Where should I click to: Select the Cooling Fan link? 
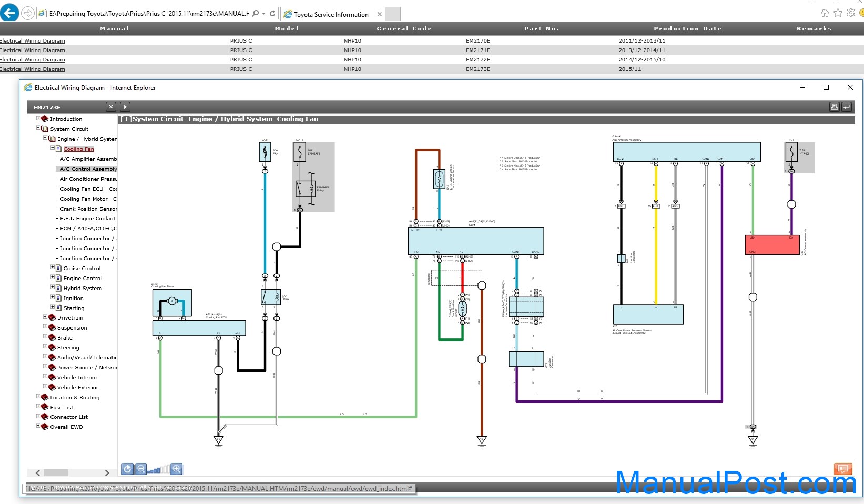point(79,149)
